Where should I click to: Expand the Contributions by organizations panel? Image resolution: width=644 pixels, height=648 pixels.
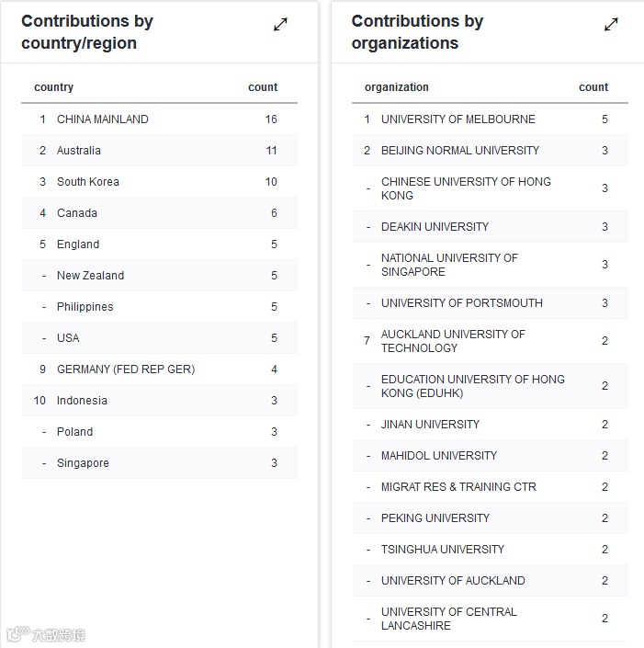coord(611,25)
